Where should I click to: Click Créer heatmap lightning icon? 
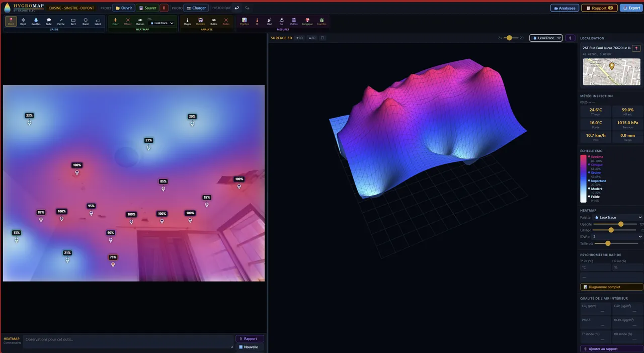click(116, 21)
